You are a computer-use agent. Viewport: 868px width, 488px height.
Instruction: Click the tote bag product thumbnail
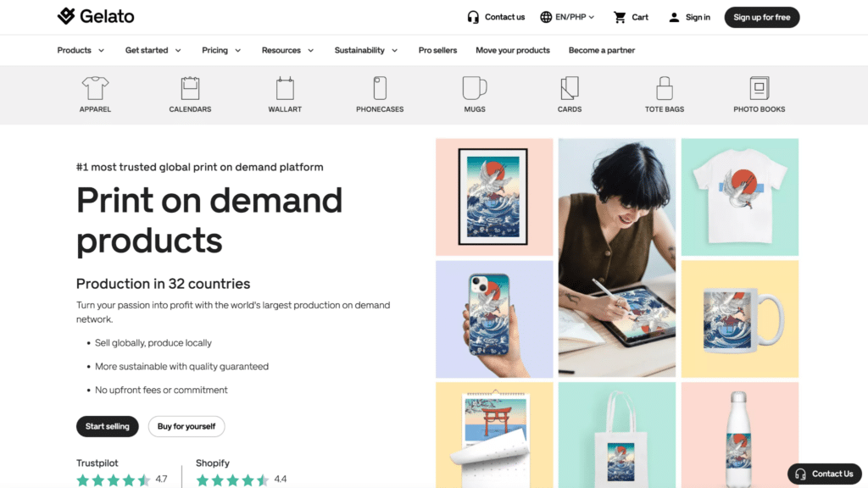point(617,435)
